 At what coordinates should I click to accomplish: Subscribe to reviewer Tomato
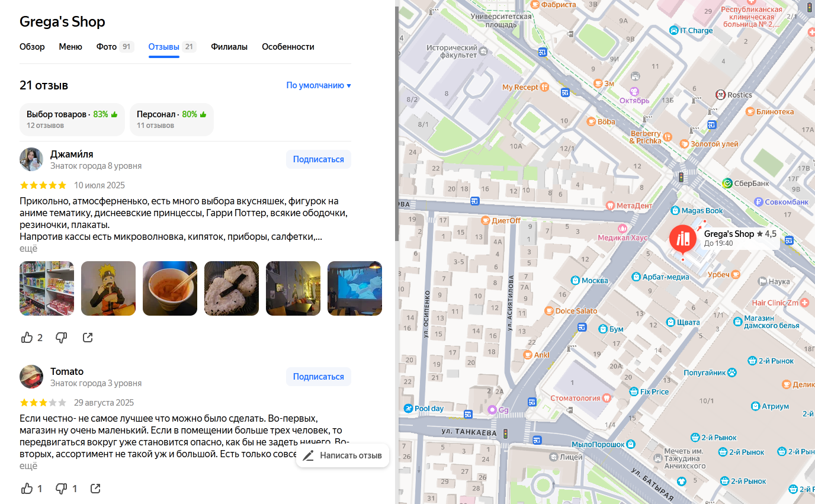[319, 377]
